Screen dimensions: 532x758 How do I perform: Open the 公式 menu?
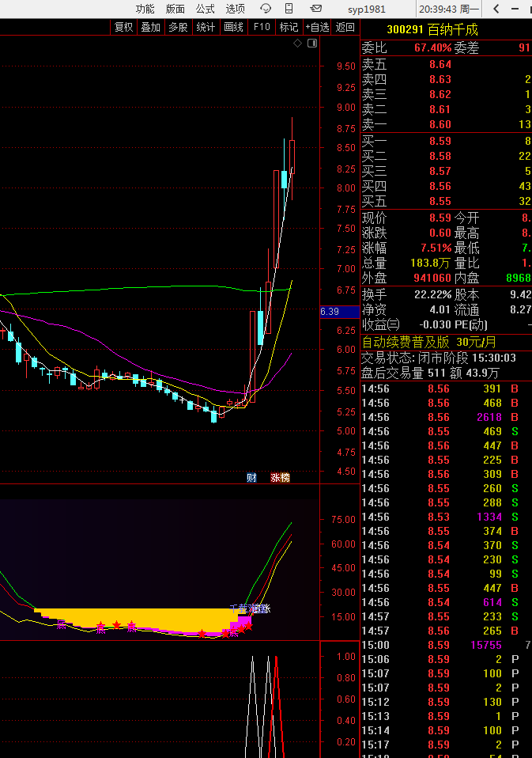(205, 9)
